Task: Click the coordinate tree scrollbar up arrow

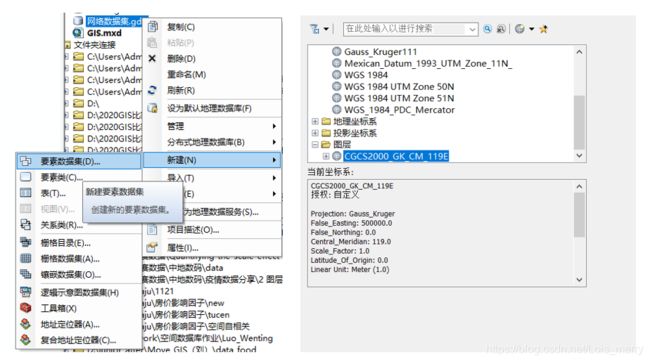Action: coord(579,52)
